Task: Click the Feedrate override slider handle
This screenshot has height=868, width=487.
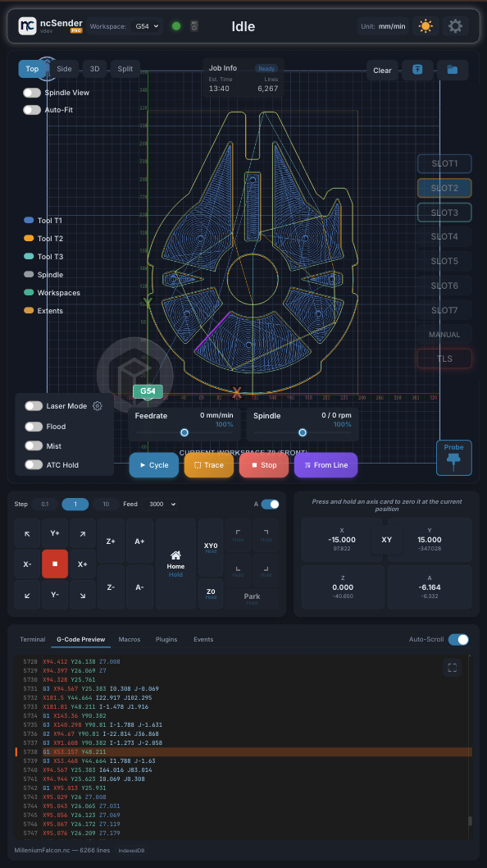Action: 184,433
